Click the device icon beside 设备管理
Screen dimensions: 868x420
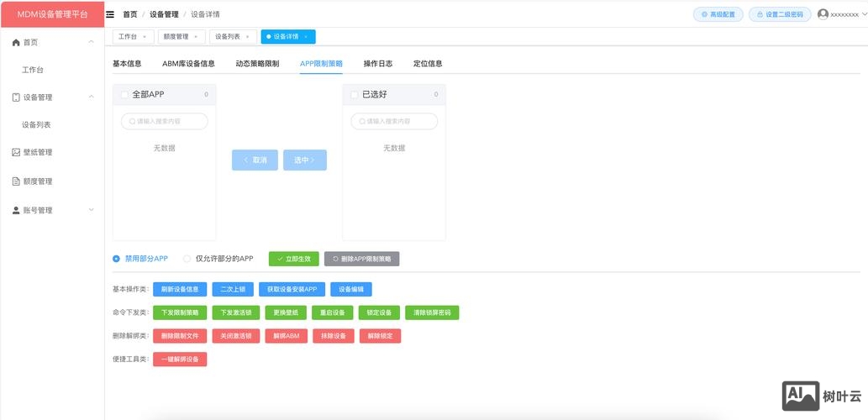pos(16,97)
